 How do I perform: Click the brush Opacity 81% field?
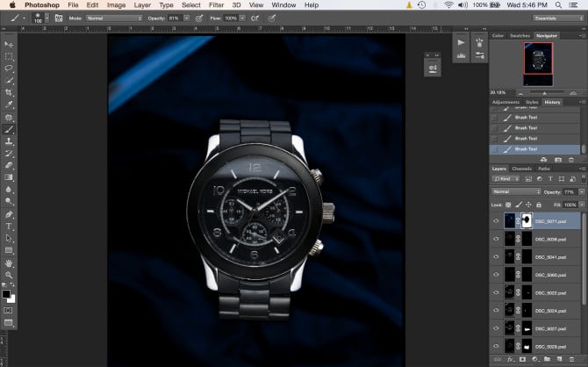175,18
